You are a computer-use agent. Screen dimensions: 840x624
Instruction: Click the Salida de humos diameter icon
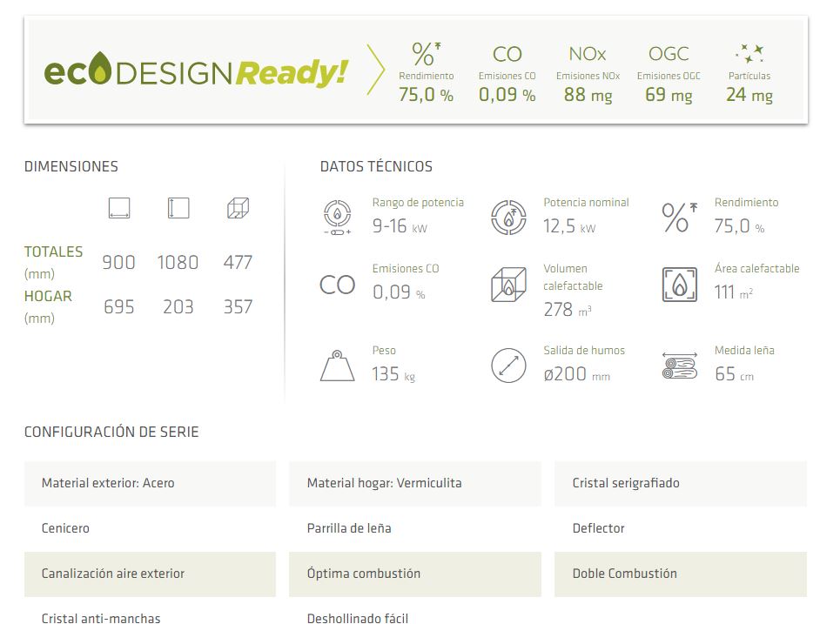tap(508, 366)
